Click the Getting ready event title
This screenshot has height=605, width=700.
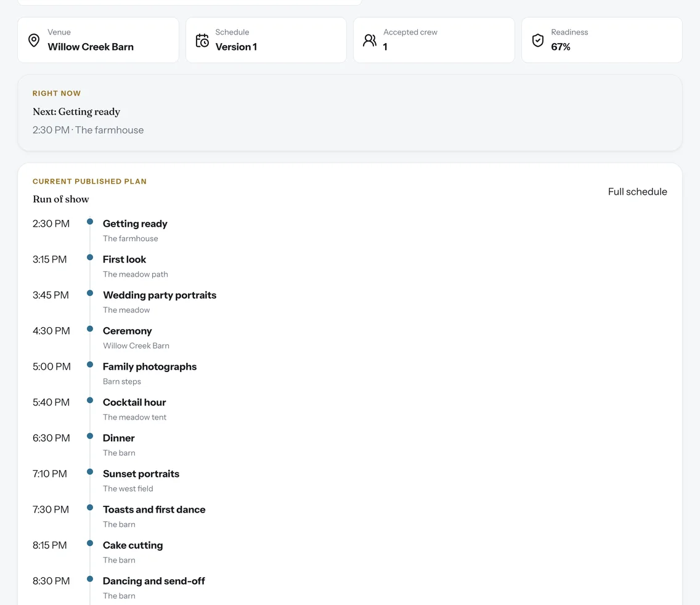click(x=135, y=224)
